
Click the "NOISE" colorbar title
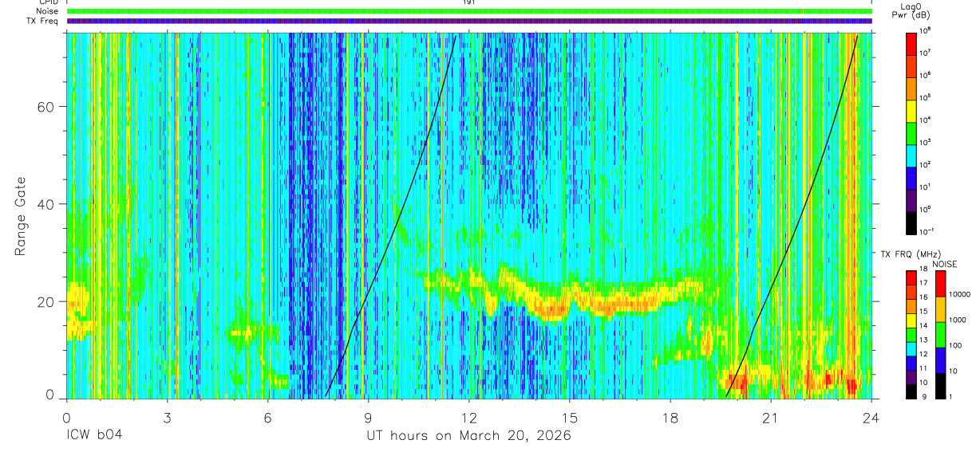945,264
